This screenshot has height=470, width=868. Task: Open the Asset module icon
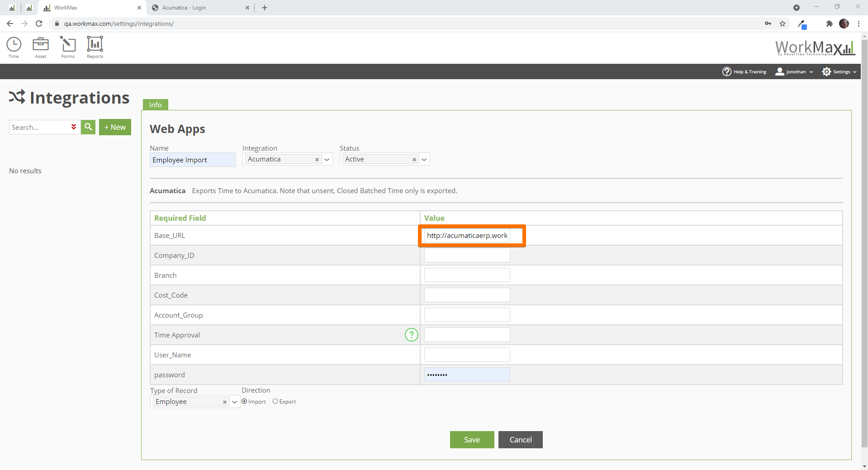pos(41,47)
